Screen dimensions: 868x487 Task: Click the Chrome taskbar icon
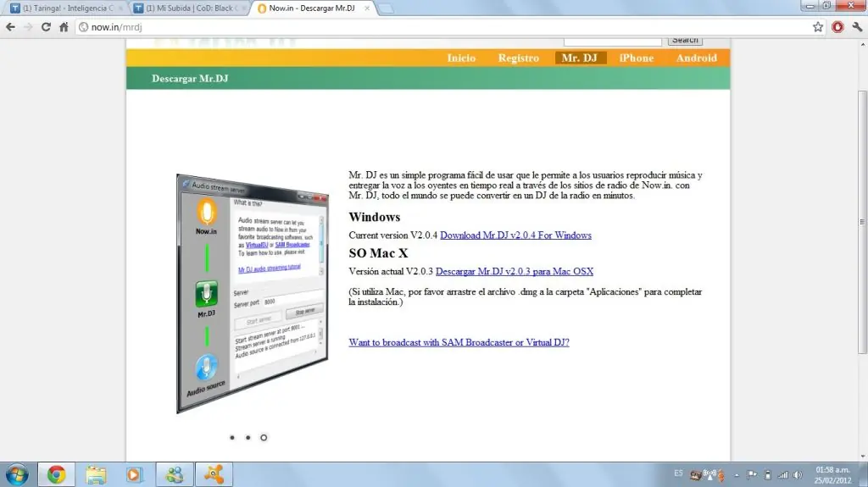click(x=56, y=475)
